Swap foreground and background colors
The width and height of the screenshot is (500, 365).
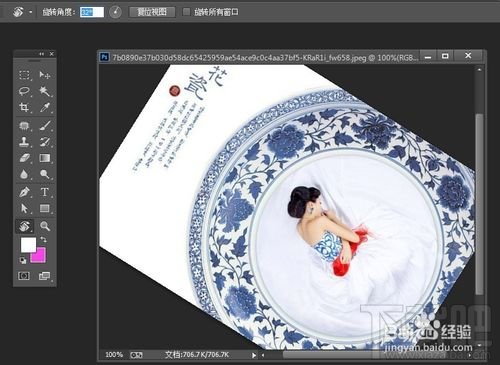[43, 239]
